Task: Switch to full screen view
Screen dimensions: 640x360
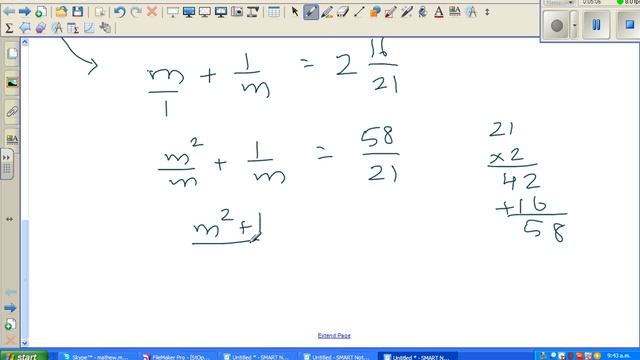Action: (x=189, y=12)
